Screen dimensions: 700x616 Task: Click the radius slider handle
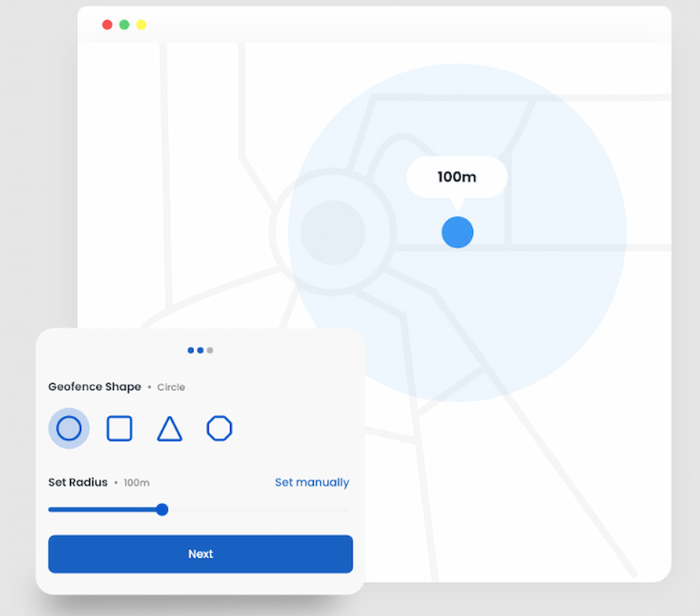point(162,509)
